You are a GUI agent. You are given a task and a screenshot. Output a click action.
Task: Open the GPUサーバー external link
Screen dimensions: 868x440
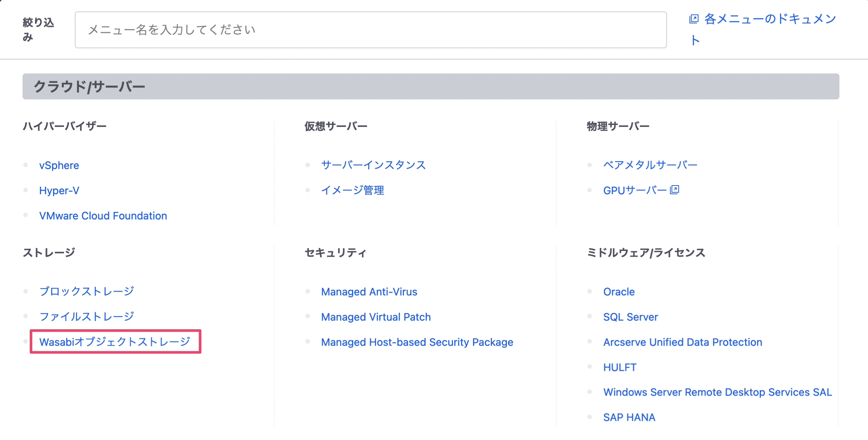click(634, 190)
